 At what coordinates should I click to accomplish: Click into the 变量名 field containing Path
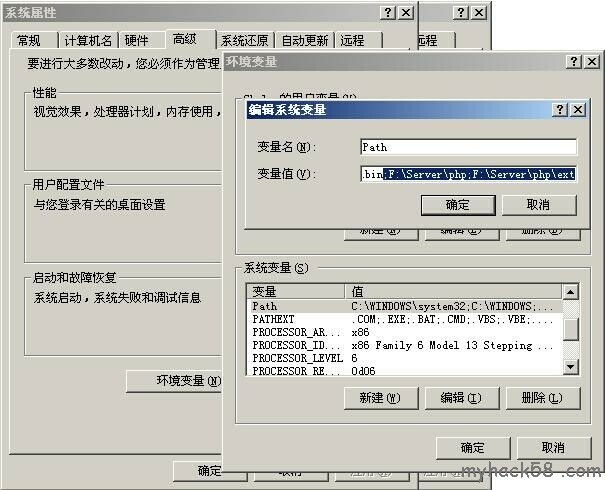coord(468,147)
